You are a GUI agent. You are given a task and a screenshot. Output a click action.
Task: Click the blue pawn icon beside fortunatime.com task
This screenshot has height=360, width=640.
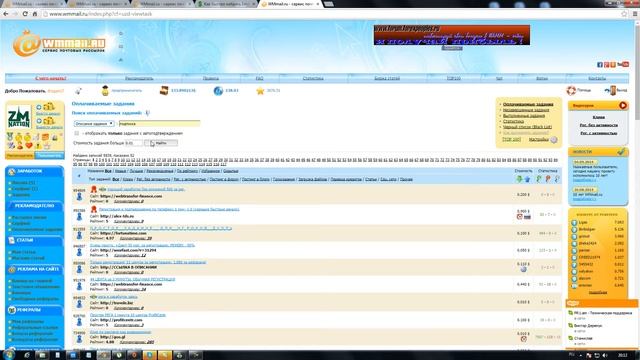(x=79, y=235)
